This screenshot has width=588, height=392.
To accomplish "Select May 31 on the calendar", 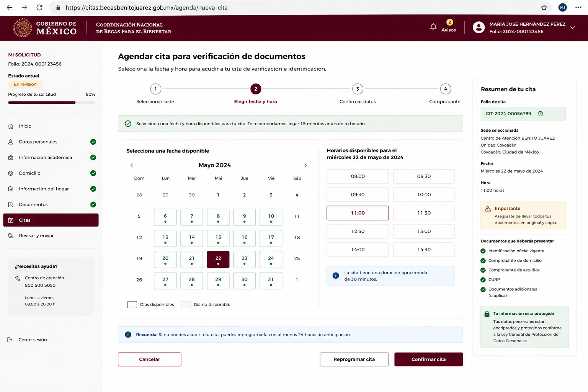I will pos(271,281).
